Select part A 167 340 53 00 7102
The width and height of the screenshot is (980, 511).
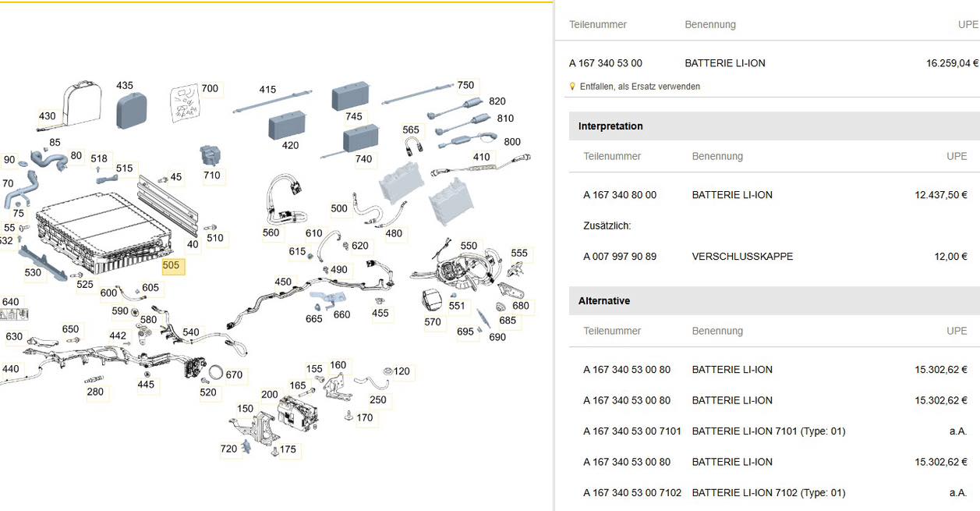[x=632, y=493]
